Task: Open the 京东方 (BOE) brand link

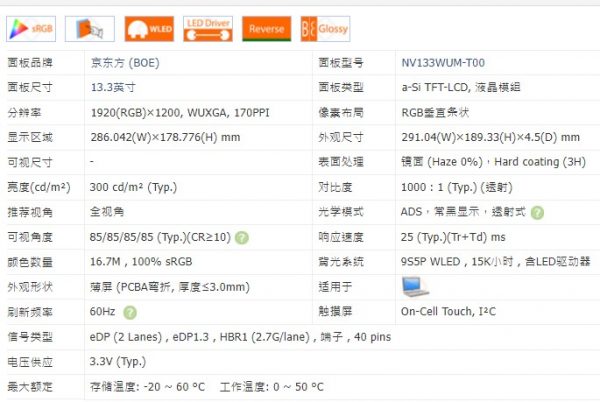Action: pos(125,62)
